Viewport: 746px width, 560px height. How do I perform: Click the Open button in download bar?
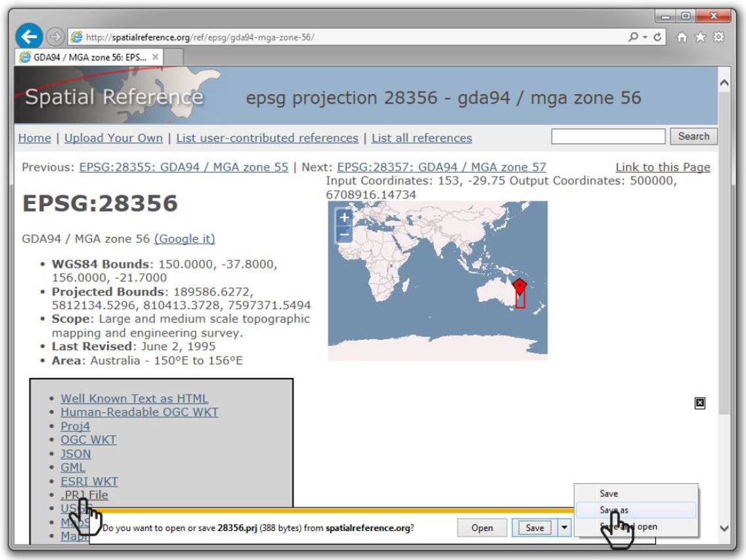[482, 528]
